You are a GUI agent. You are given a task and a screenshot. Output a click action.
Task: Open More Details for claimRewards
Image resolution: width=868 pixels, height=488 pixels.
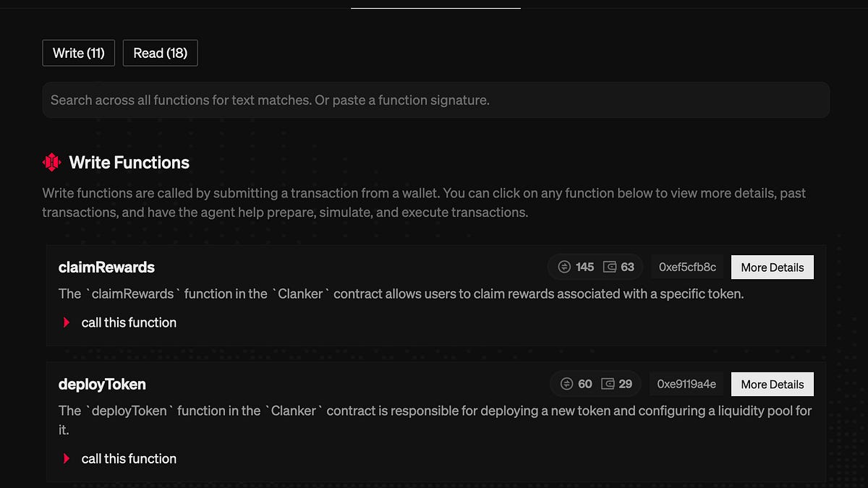pyautogui.click(x=772, y=267)
